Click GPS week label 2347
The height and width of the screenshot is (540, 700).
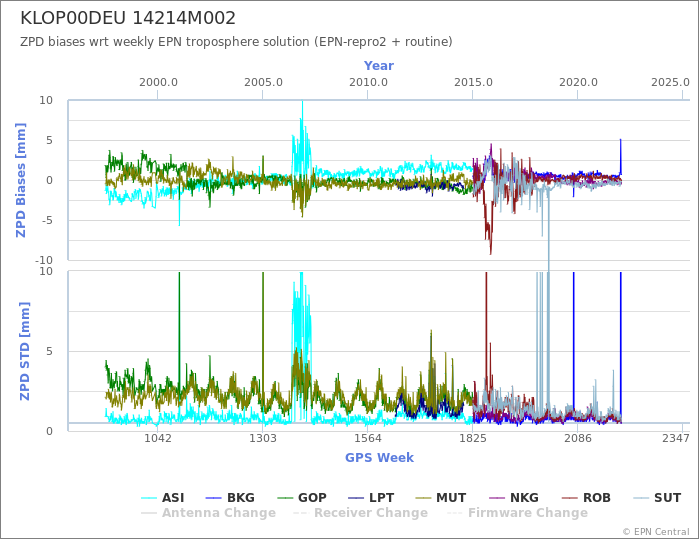[676, 438]
